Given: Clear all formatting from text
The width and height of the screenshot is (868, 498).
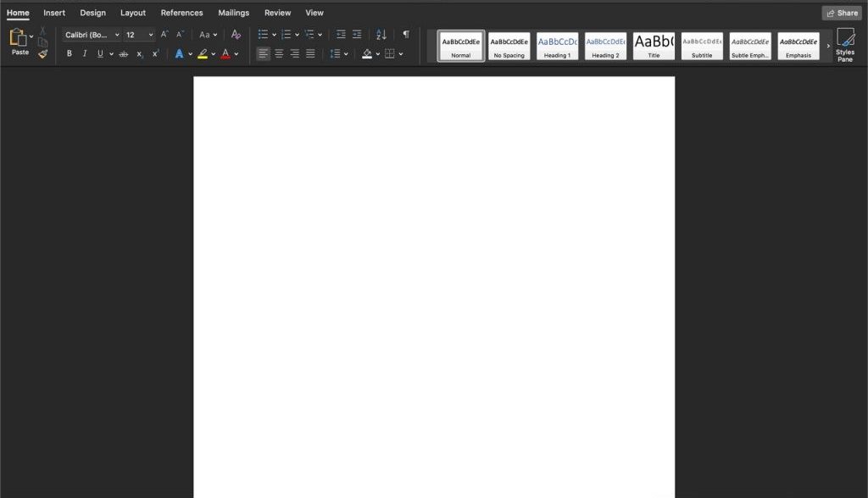Looking at the screenshot, I should coord(236,35).
